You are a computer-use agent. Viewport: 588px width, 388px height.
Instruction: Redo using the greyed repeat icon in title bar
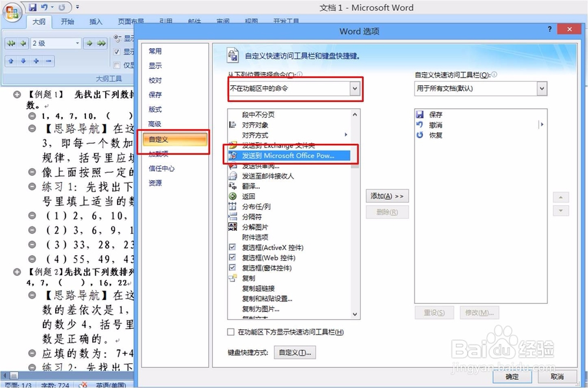pyautogui.click(x=62, y=7)
